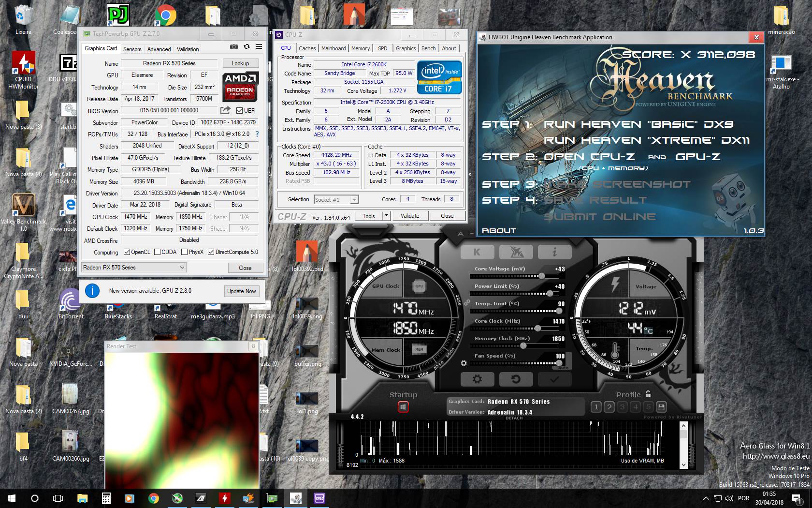Show hidden system tray icons chevron
Screen dimensions: 812x508
point(706,498)
